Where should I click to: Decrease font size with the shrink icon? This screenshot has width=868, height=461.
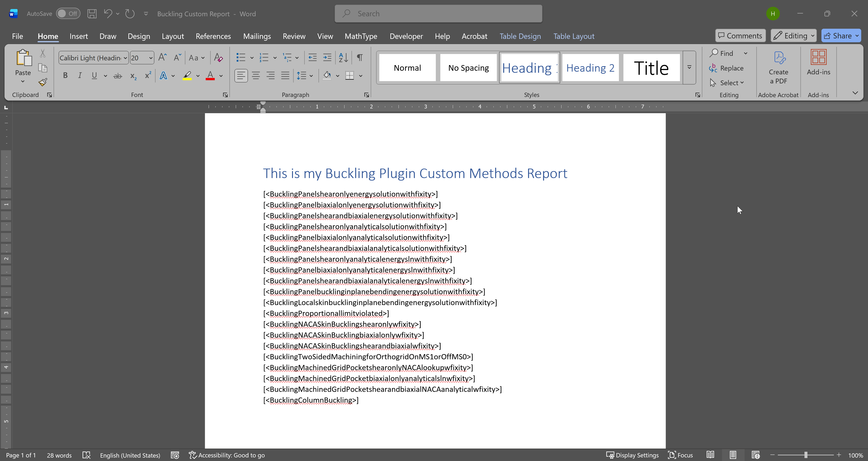tap(177, 58)
